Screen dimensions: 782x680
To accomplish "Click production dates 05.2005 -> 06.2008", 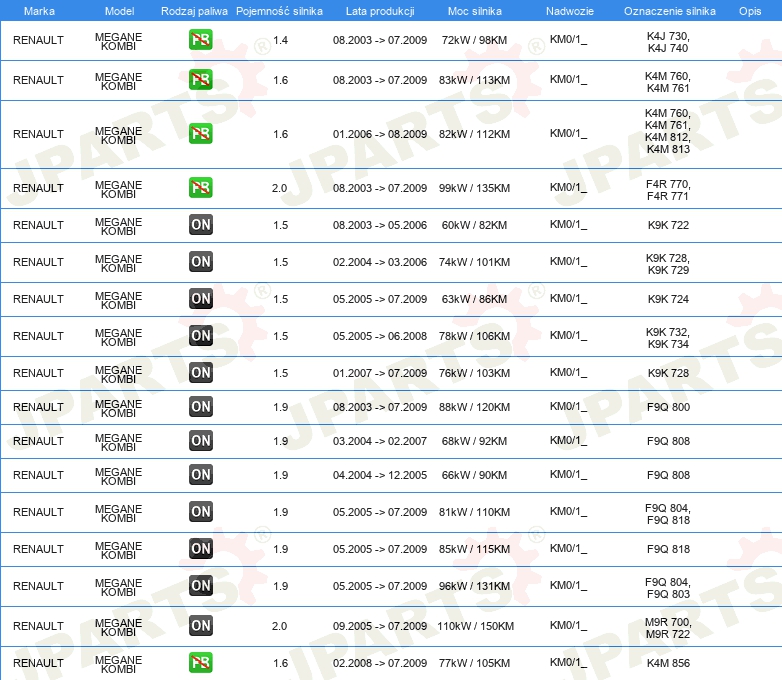I will [x=380, y=336].
